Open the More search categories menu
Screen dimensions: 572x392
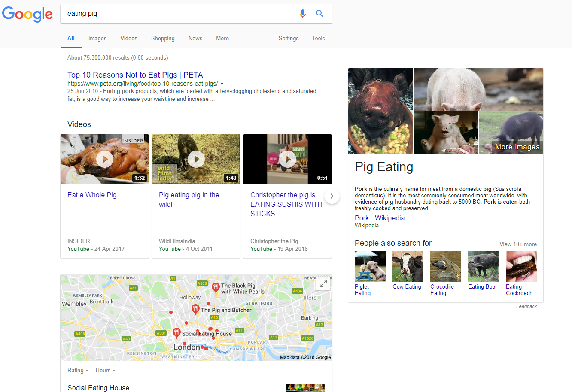pyautogui.click(x=222, y=38)
